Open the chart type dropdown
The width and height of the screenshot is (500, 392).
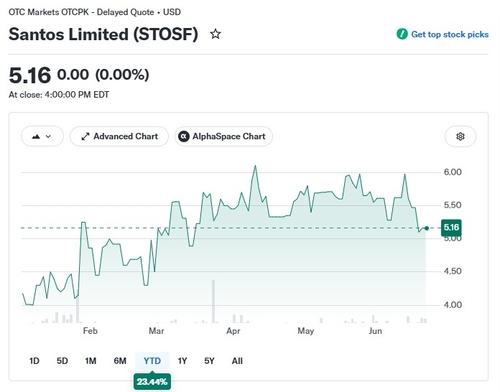(42, 136)
